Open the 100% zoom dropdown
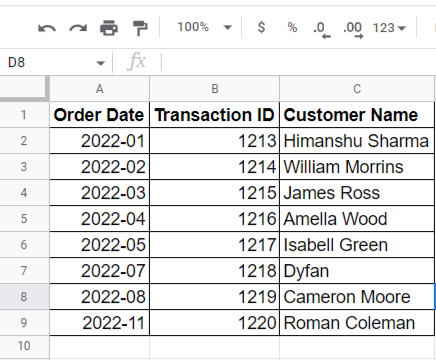Viewport: 436px width, 360px height. click(204, 27)
